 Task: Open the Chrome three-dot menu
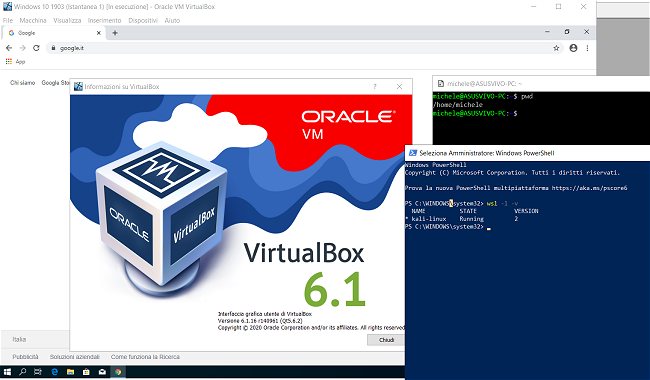point(587,48)
